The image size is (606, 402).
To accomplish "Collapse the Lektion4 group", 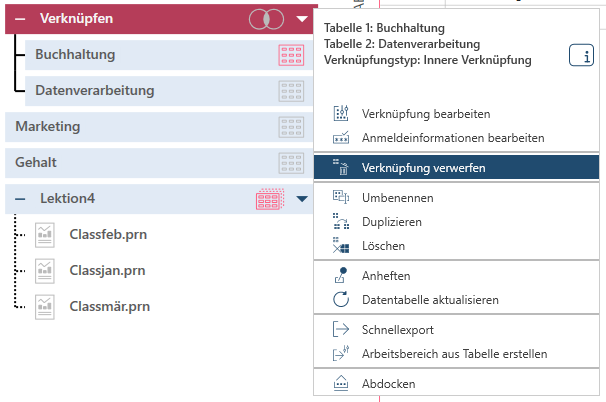I will point(20,199).
